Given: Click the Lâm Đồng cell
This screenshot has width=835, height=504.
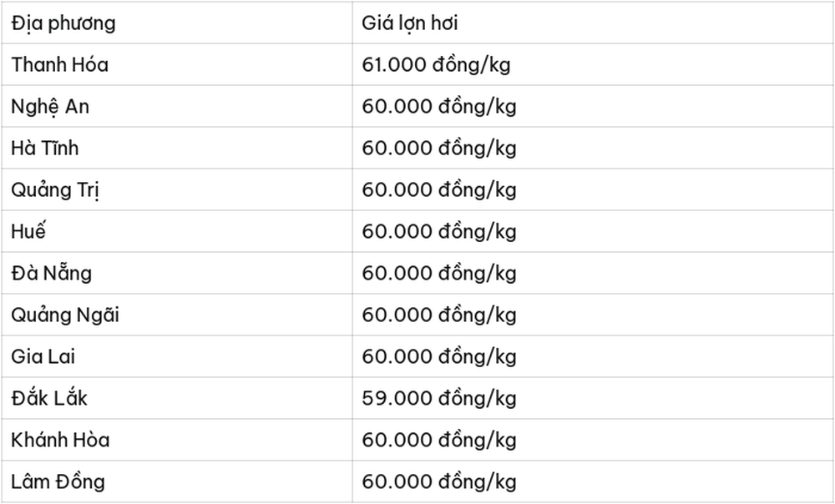Looking at the screenshot, I should coord(177,481).
